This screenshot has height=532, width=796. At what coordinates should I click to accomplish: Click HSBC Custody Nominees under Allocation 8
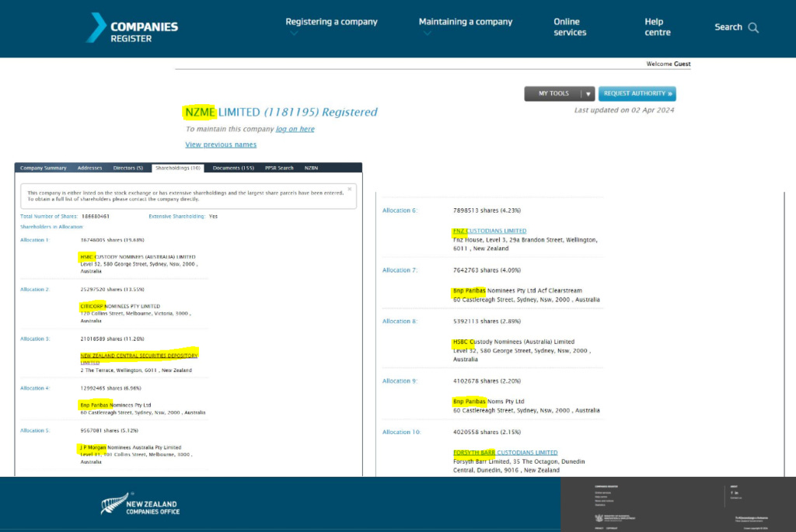514,342
